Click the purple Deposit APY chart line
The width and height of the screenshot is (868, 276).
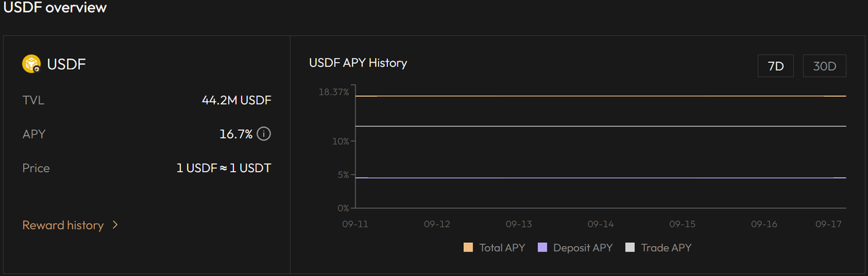pos(597,178)
